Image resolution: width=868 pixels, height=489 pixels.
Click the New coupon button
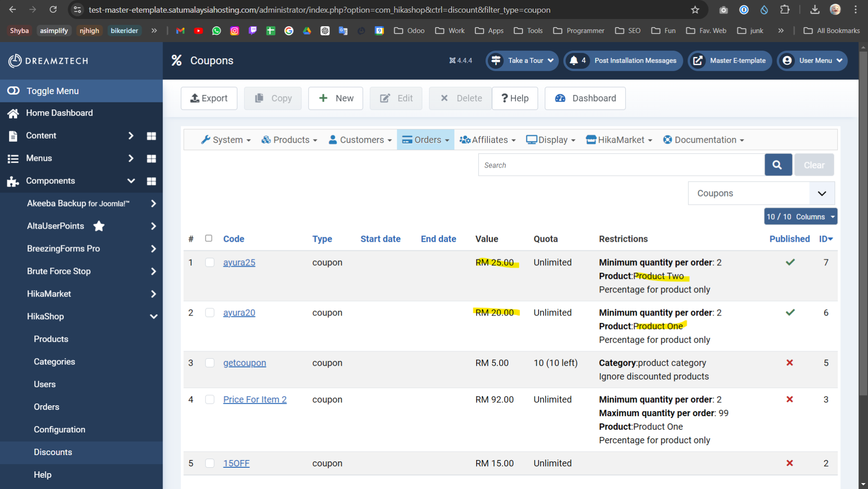(x=335, y=98)
